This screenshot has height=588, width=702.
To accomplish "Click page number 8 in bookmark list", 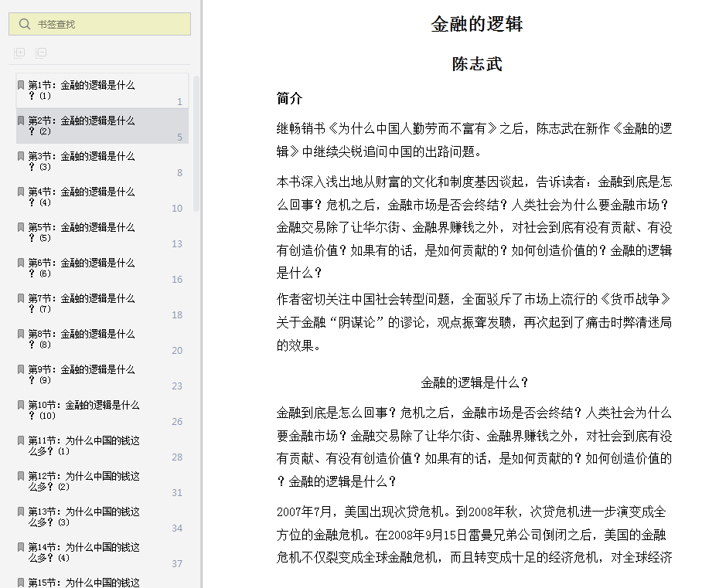I will click(179, 173).
